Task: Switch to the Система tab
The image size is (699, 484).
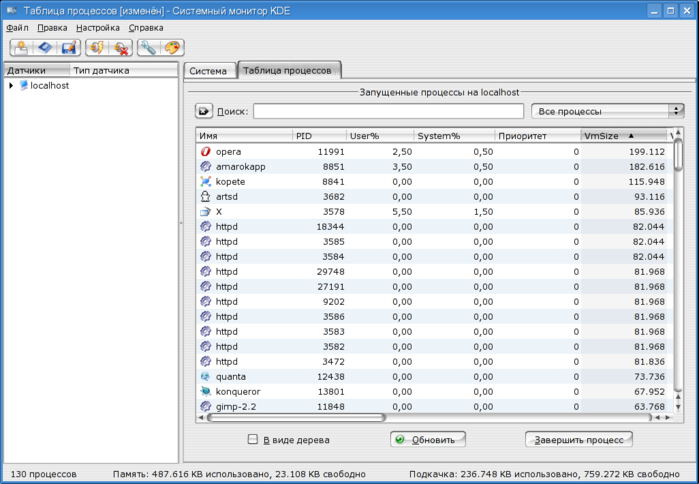Action: 208,71
